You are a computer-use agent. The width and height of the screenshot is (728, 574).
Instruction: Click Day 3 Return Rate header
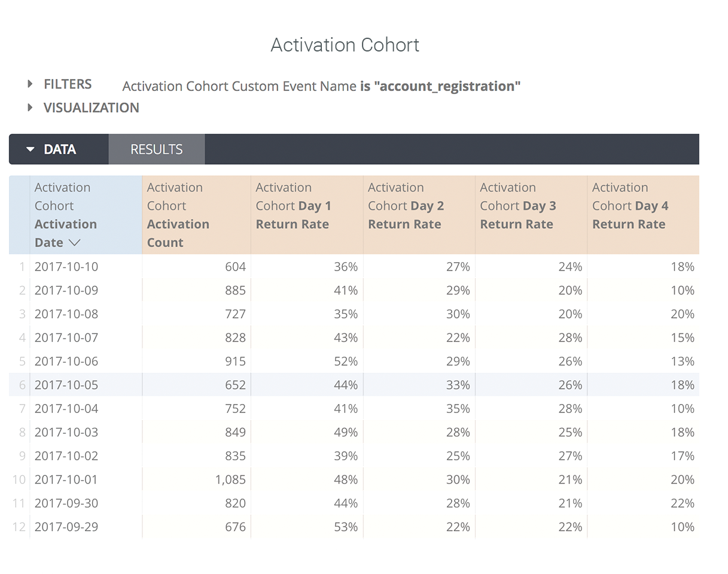(518, 215)
